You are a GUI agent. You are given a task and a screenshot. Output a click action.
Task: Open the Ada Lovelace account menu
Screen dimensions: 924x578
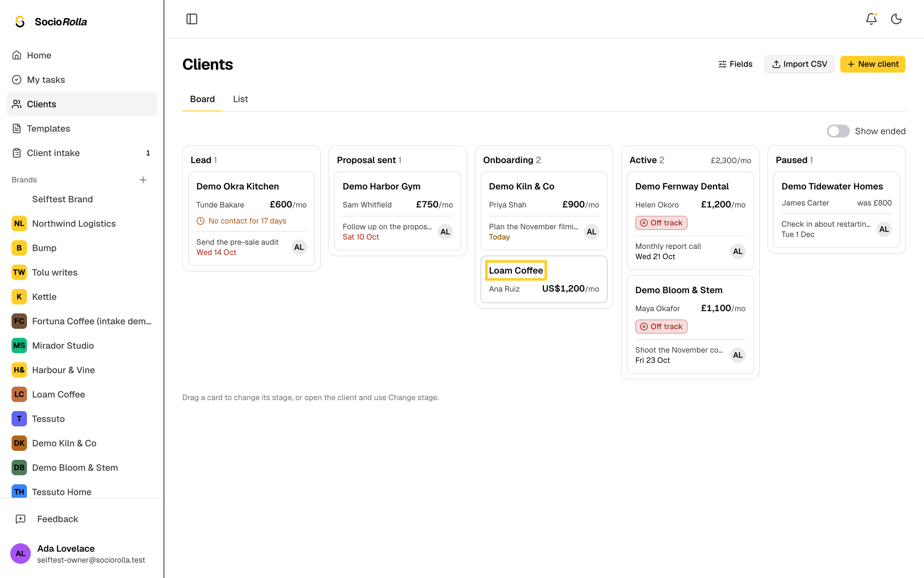[x=82, y=554]
